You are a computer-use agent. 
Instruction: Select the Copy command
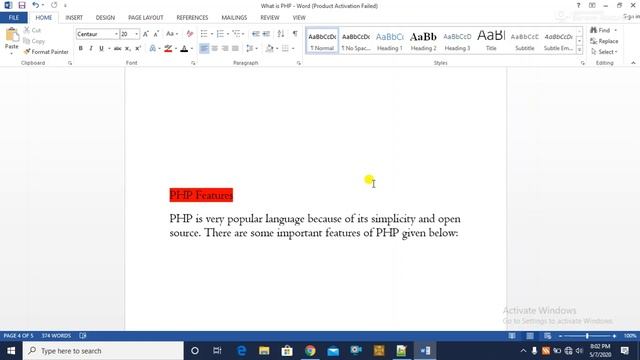coord(34,41)
